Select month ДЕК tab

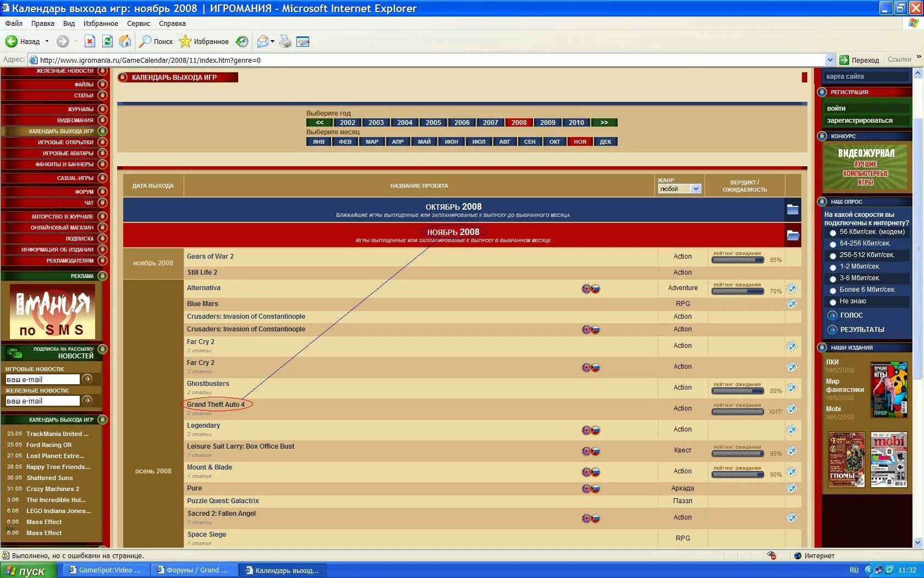coord(605,141)
